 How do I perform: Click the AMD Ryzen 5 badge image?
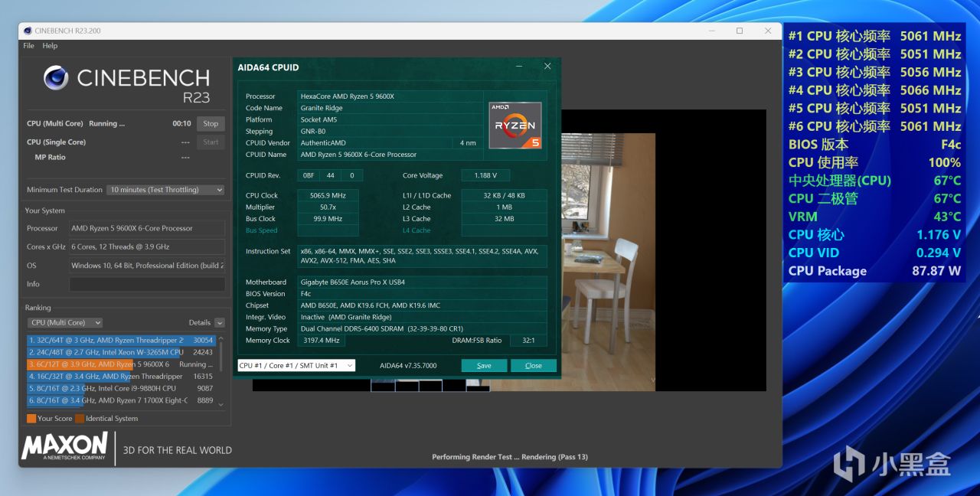[x=515, y=126]
